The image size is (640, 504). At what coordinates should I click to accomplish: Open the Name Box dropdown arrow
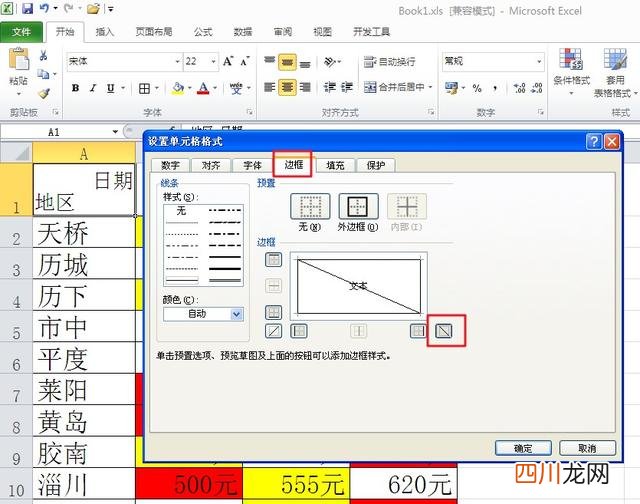115,132
